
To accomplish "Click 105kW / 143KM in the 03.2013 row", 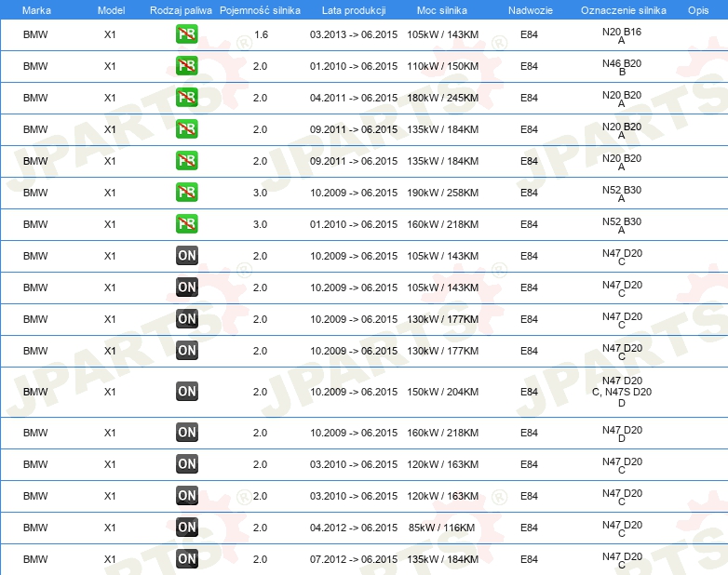I will [442, 34].
